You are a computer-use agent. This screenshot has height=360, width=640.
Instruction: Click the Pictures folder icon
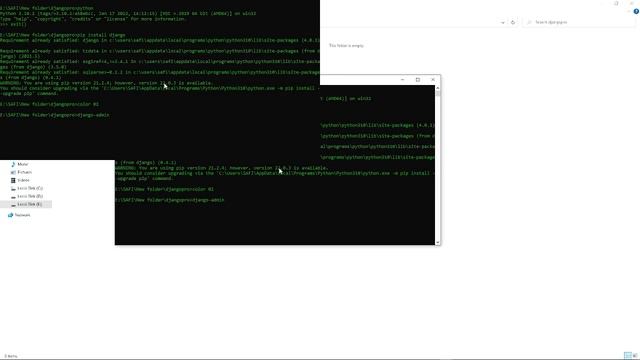tap(13, 172)
